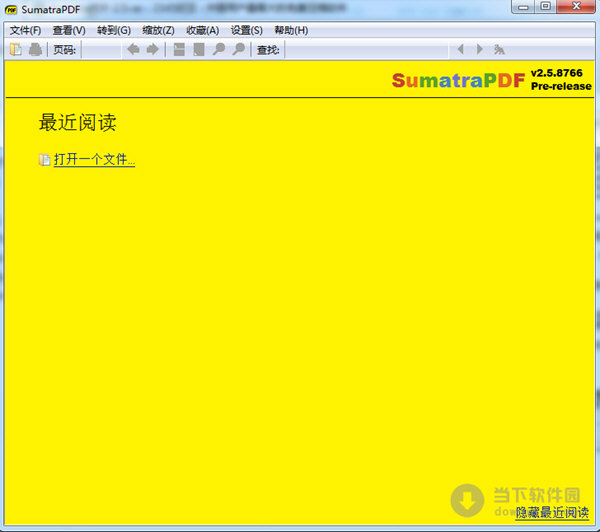The width and height of the screenshot is (600, 532).
Task: Click the 打开一个文件... link
Action: (x=94, y=160)
